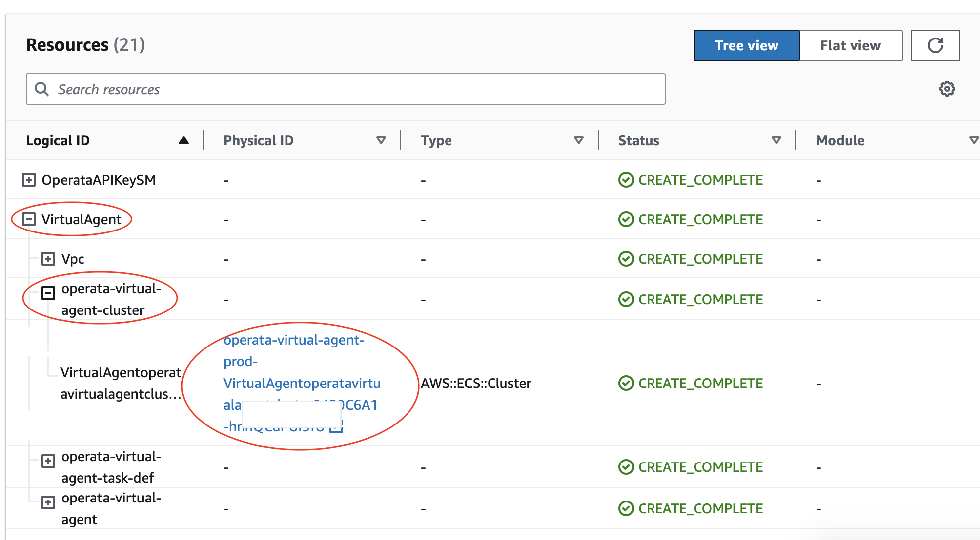This screenshot has width=980, height=540.
Task: Click the Module column header
Action: click(x=840, y=140)
